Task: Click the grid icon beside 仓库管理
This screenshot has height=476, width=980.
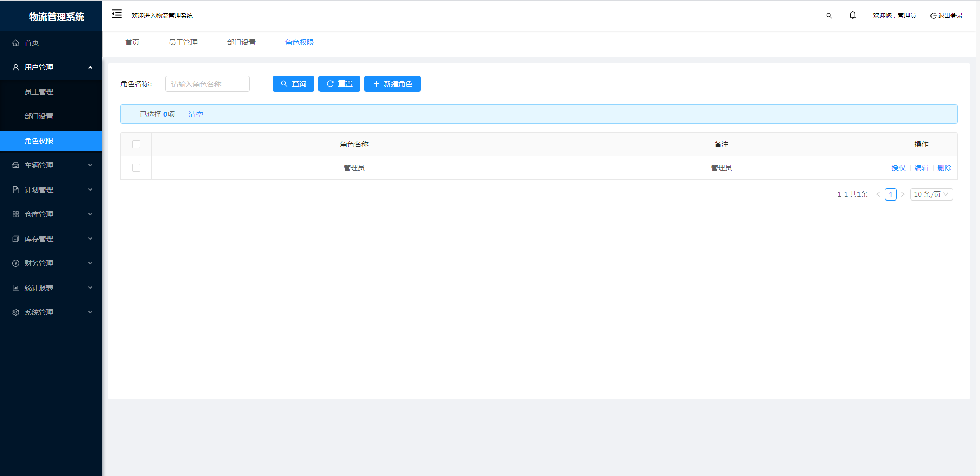Action: coord(16,214)
